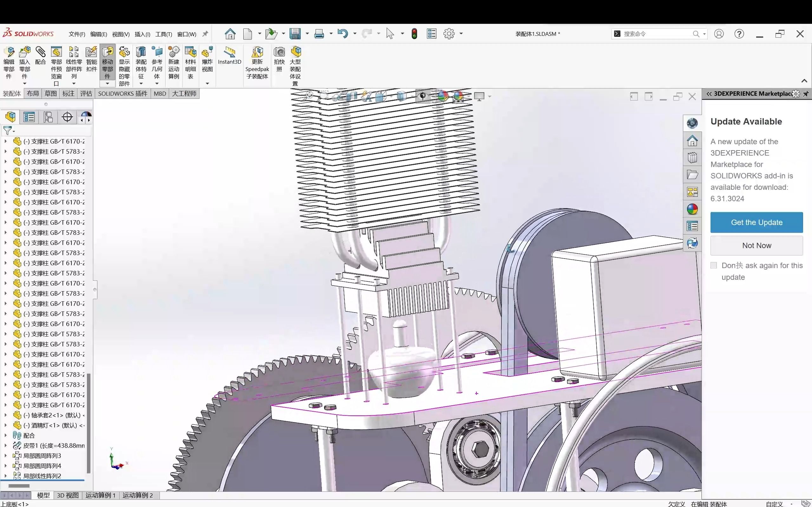Expand the 配合 assembly node
Screen dimensions: 812x507
(5, 435)
